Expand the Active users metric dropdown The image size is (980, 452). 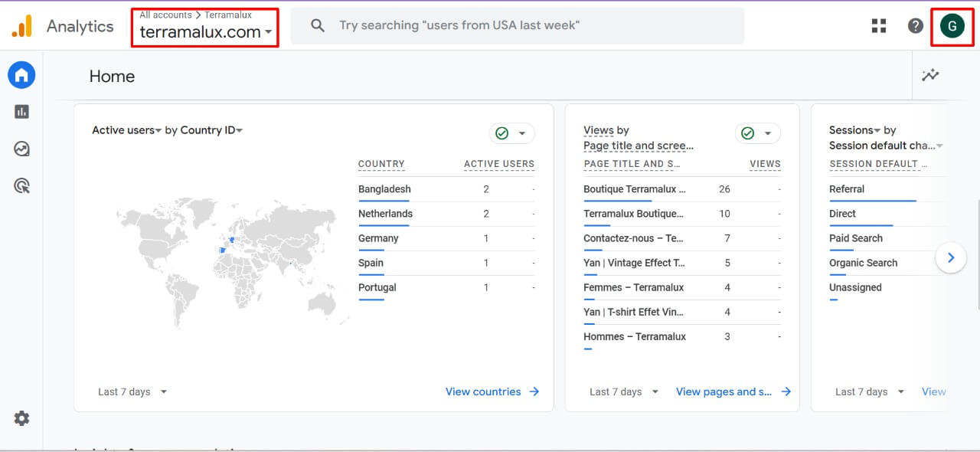(126, 130)
